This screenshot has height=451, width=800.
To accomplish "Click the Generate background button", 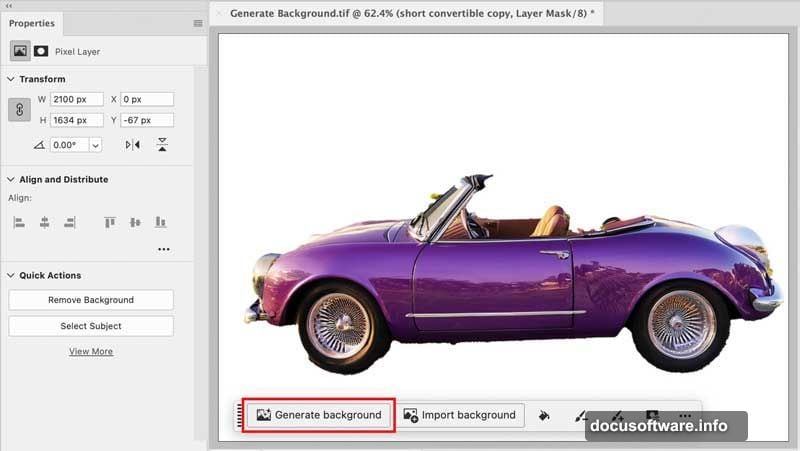I will 319,415.
